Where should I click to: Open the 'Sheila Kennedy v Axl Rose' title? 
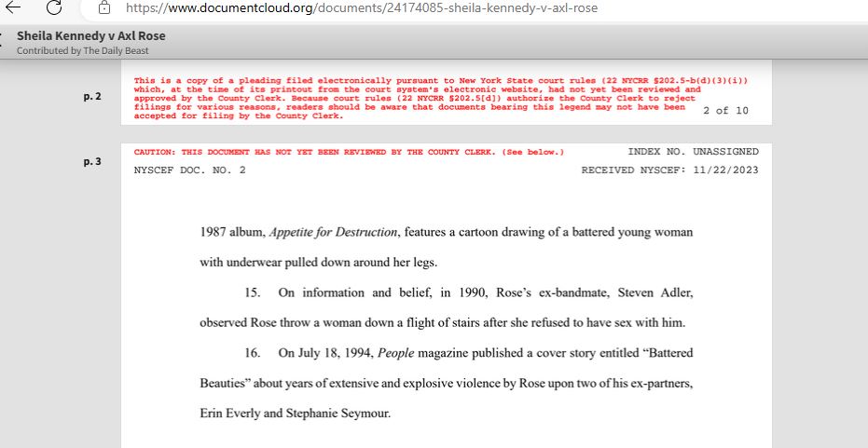[90, 36]
